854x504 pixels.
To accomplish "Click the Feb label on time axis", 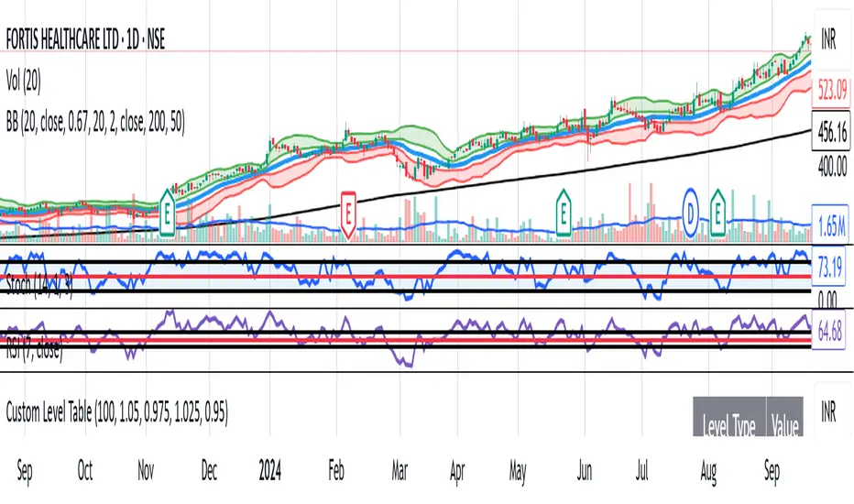I will tap(336, 470).
